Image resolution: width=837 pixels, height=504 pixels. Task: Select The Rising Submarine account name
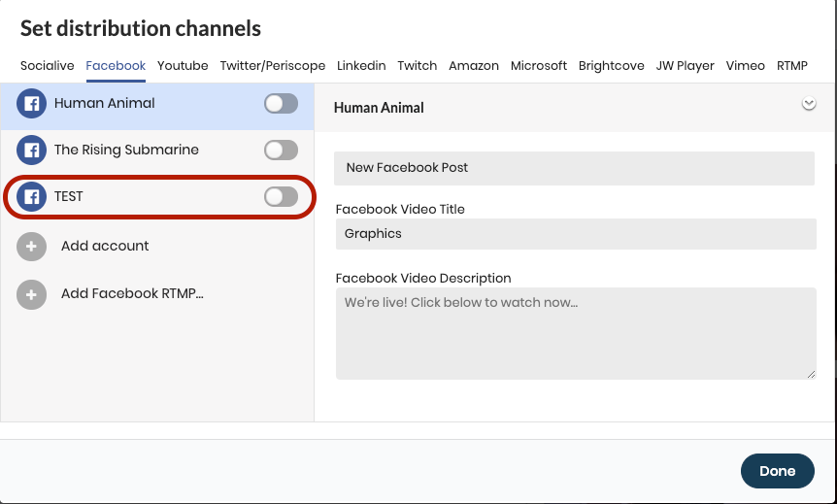pyautogui.click(x=126, y=150)
